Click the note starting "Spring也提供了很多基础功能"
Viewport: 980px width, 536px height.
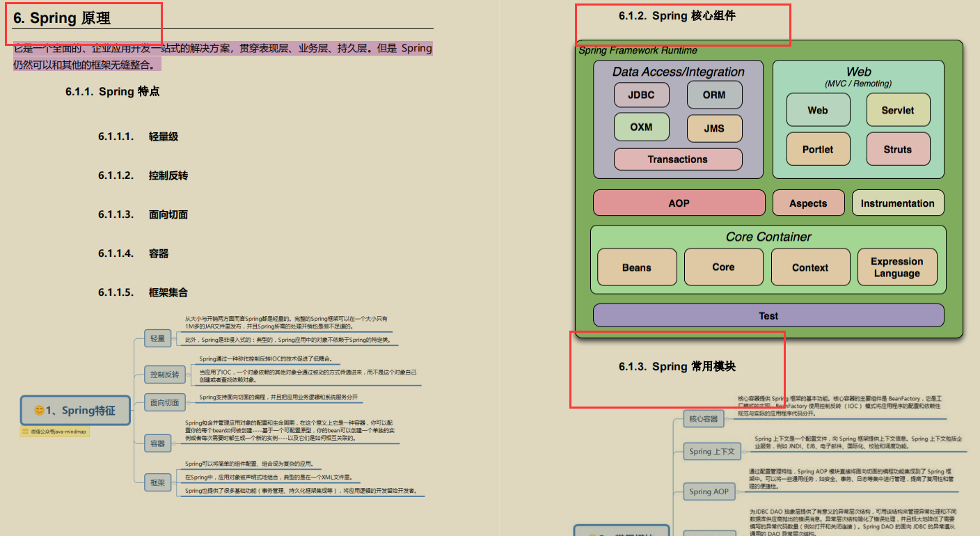click(301, 491)
